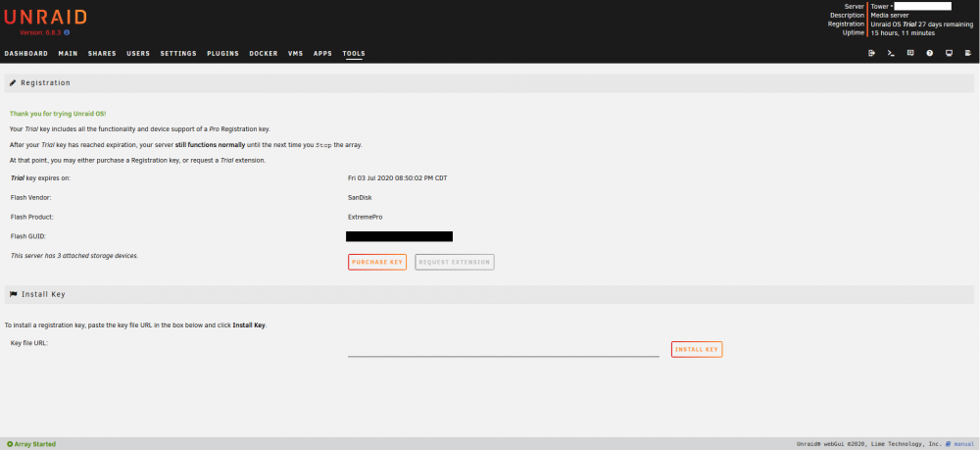The width and height of the screenshot is (980, 450).
Task: Click the '3 attached storage devices' text
Action: [x=74, y=256]
